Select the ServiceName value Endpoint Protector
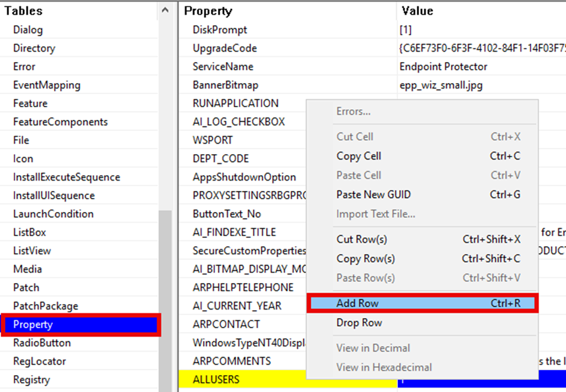The width and height of the screenshot is (566, 392). coord(443,66)
